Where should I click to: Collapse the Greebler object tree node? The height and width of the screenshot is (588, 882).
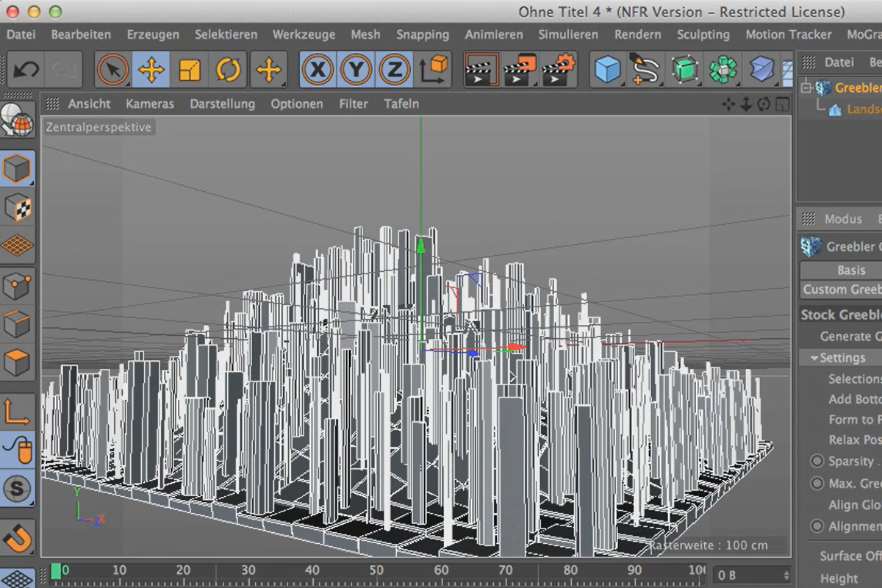coord(806,88)
